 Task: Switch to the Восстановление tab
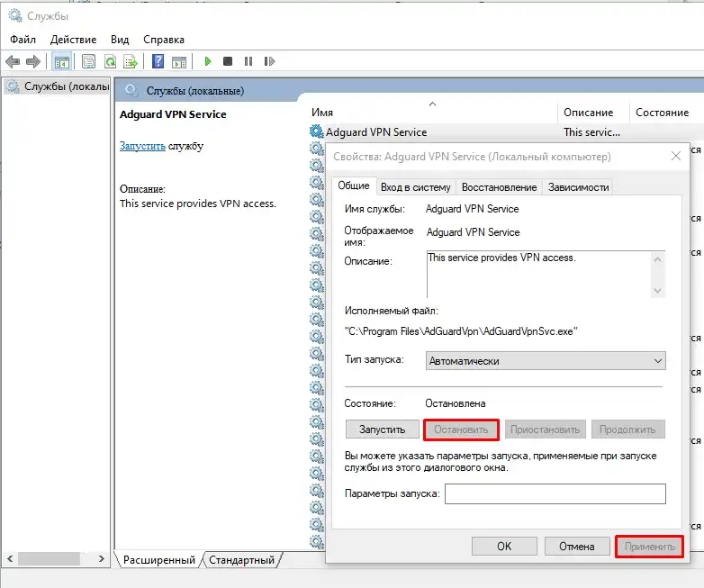[500, 187]
